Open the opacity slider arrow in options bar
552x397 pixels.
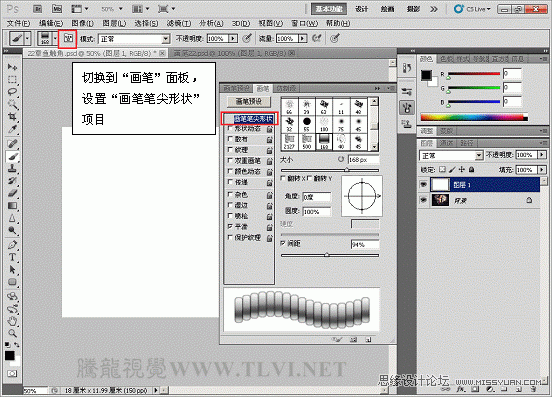tap(233, 38)
